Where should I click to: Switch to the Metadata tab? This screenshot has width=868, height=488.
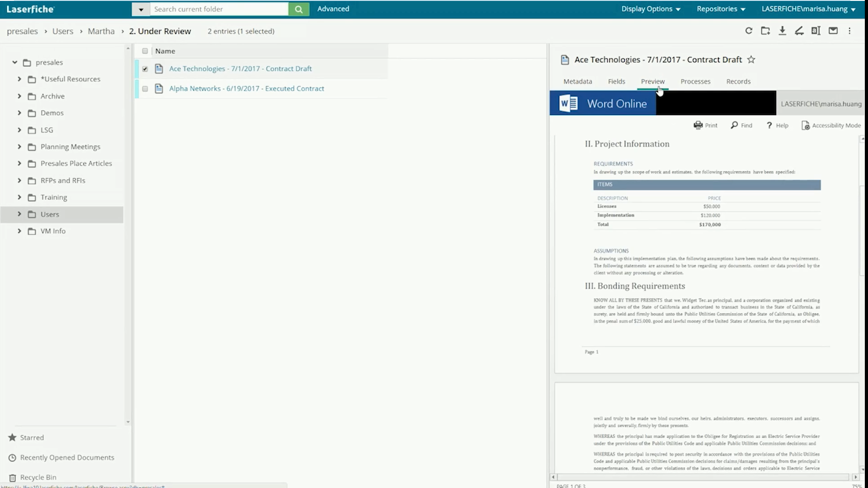(577, 82)
